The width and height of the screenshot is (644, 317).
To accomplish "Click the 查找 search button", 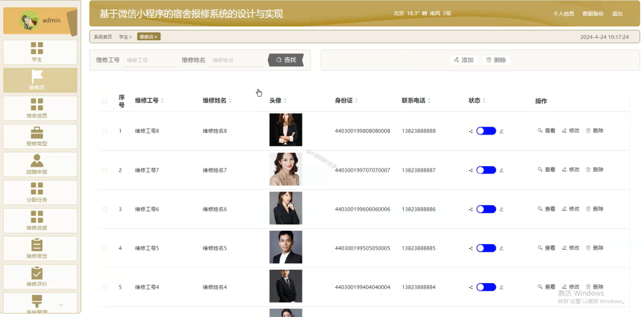I will pos(286,60).
